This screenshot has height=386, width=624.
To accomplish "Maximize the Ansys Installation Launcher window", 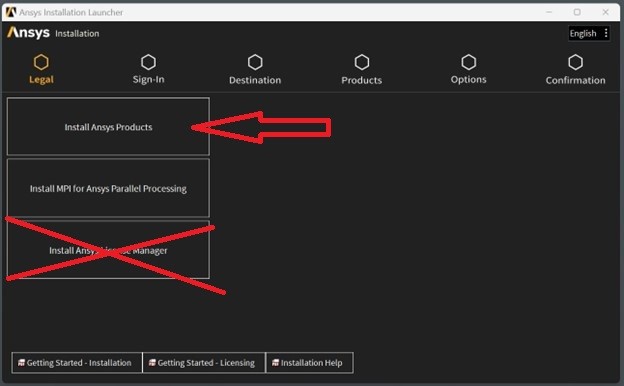I will coord(577,12).
